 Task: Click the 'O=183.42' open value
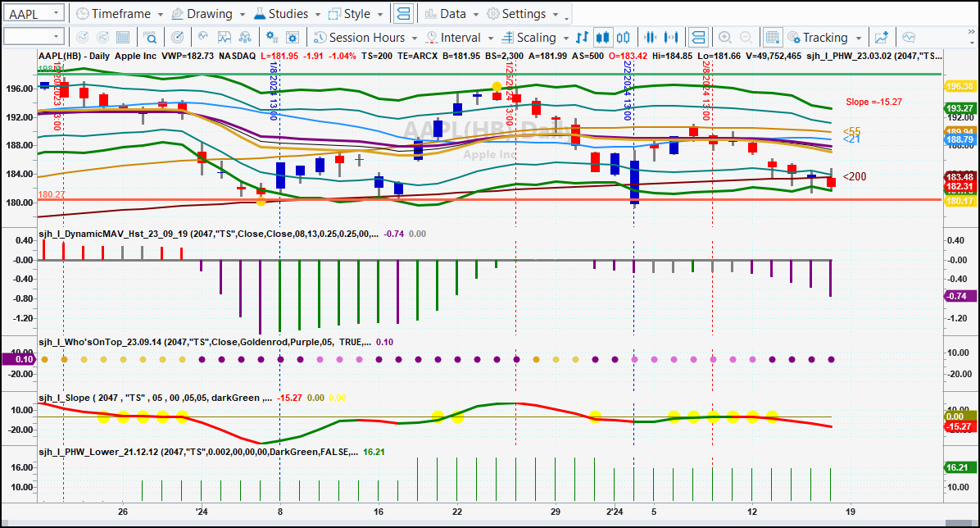628,56
